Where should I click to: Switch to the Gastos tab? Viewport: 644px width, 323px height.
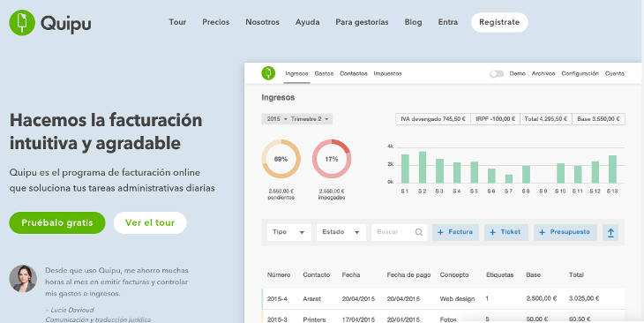click(324, 73)
